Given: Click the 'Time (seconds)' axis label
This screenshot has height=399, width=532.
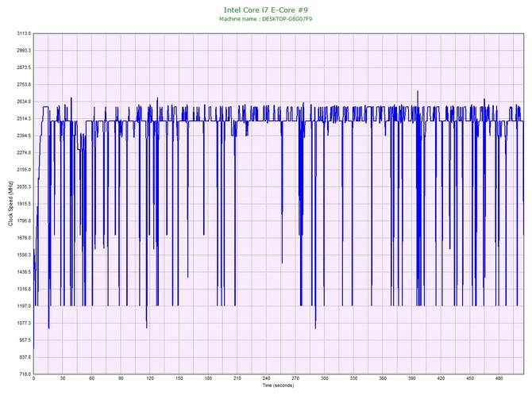Looking at the screenshot, I should tap(278, 386).
